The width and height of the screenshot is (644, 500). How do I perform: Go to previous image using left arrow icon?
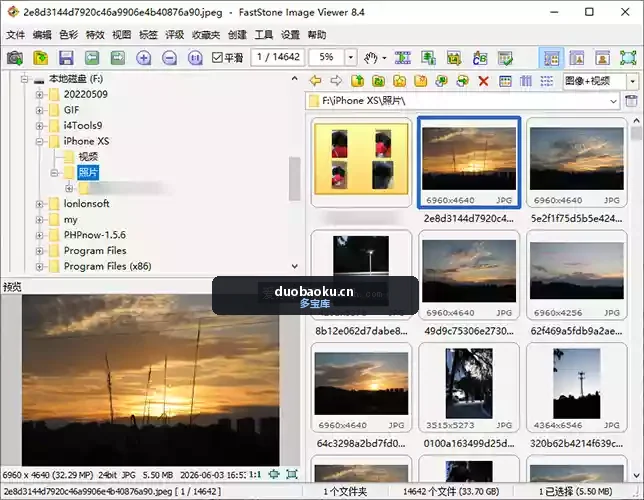tap(92, 58)
